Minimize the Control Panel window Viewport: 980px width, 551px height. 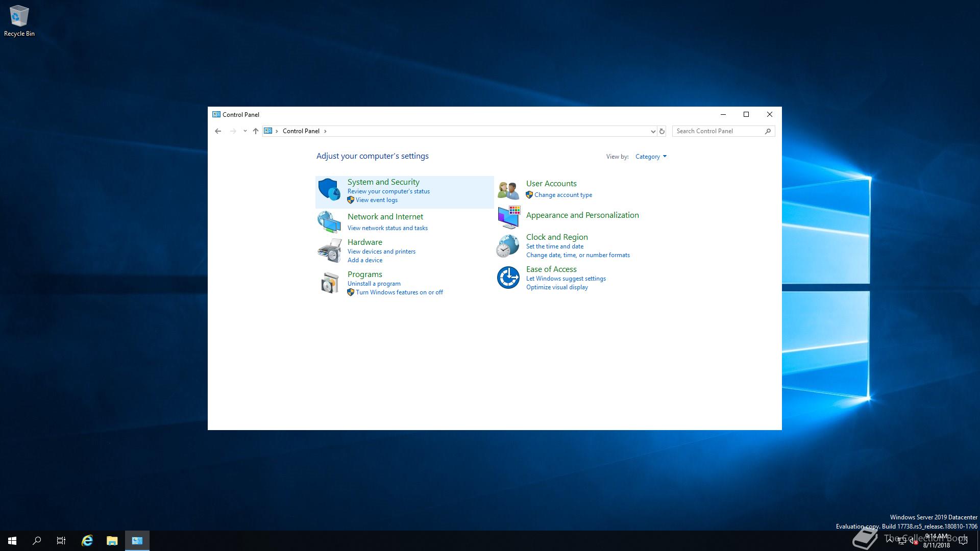point(723,114)
